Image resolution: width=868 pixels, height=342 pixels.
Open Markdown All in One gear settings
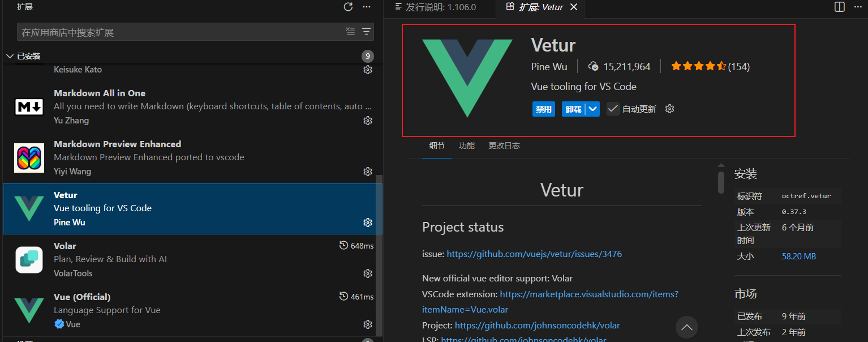click(x=368, y=121)
